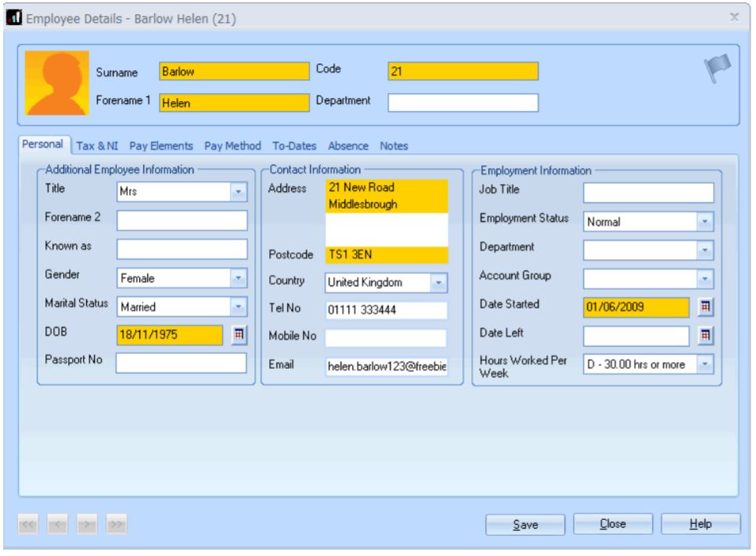The height and width of the screenshot is (556, 756).
Task: Expand the Hours Worked Per Week dropdown
Action: click(705, 364)
